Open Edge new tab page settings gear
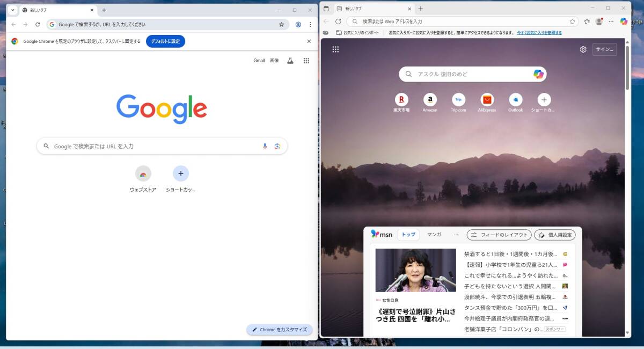The image size is (644, 349). pos(583,49)
